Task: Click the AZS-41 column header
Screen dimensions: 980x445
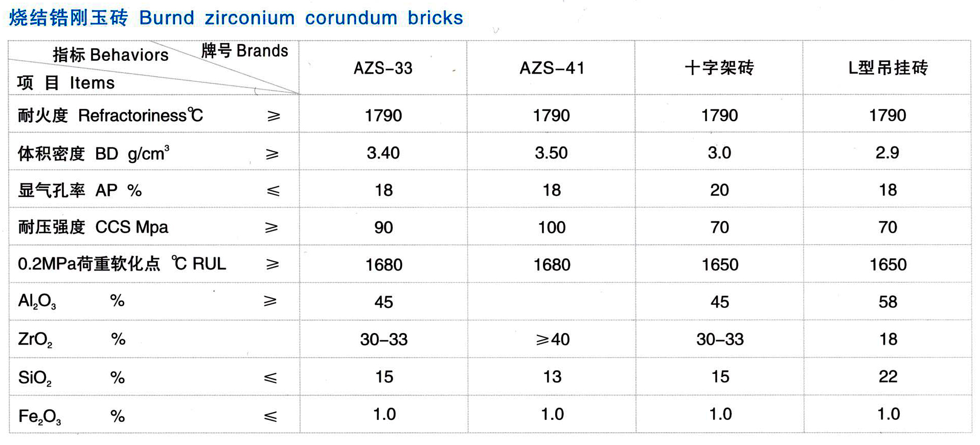Action: click(x=552, y=68)
